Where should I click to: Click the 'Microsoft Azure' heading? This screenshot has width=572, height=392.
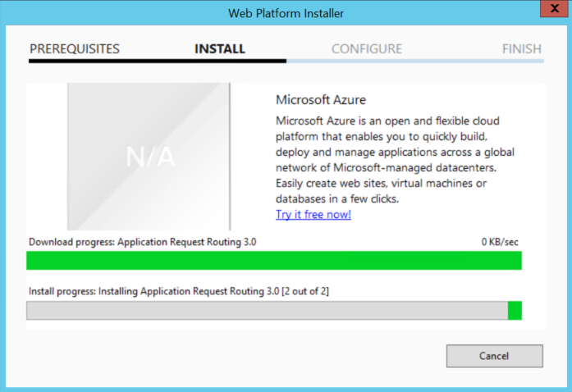321,99
